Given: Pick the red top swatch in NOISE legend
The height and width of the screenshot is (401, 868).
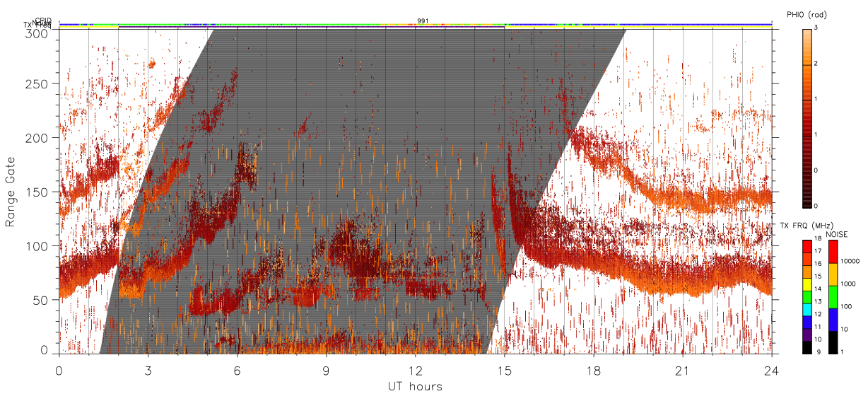Looking at the screenshot, I should coord(833,252).
